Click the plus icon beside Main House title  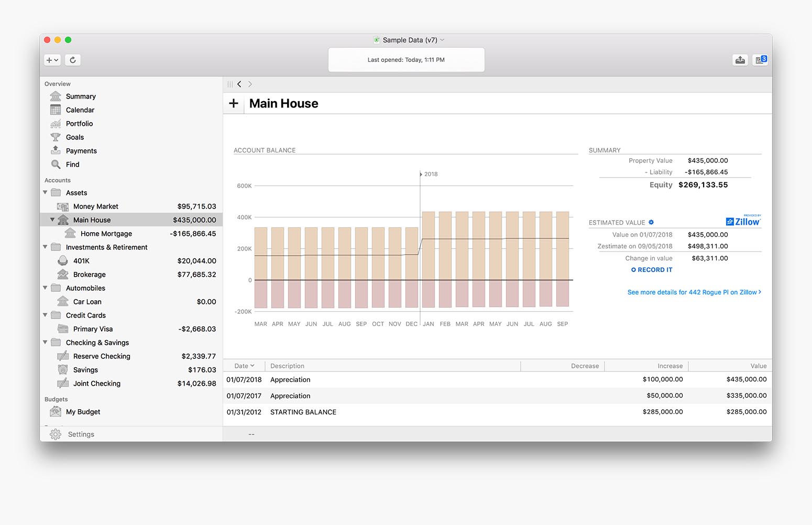[234, 103]
